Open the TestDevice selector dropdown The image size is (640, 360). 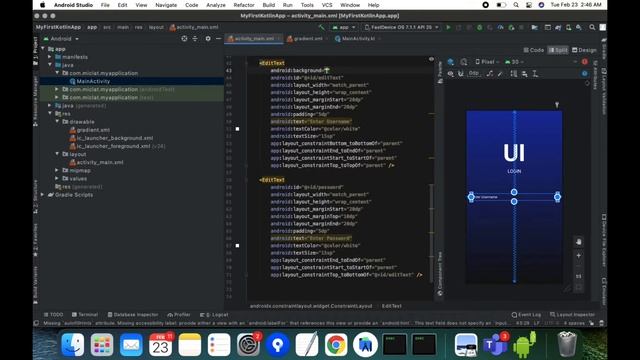[402, 27]
